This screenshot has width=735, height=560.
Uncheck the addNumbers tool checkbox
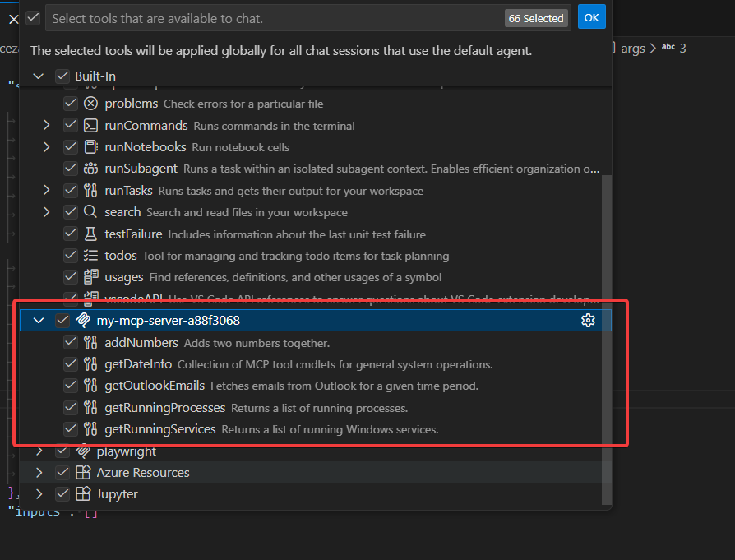[x=71, y=342]
